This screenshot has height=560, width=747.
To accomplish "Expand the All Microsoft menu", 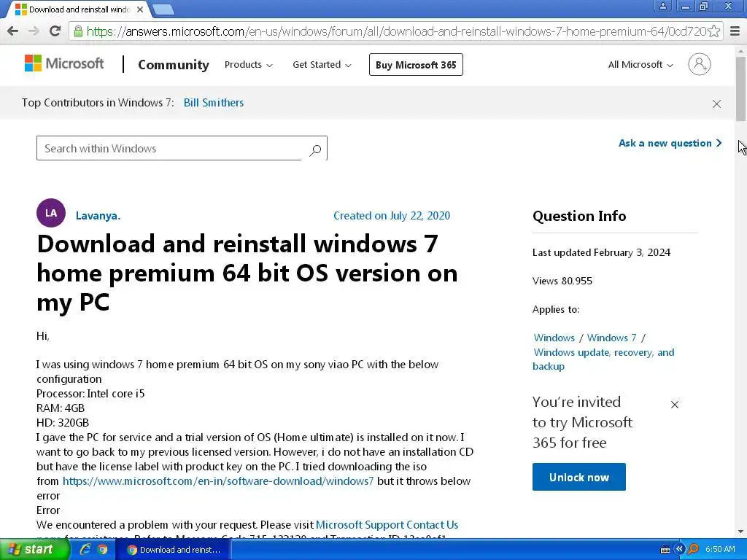I will (640, 65).
